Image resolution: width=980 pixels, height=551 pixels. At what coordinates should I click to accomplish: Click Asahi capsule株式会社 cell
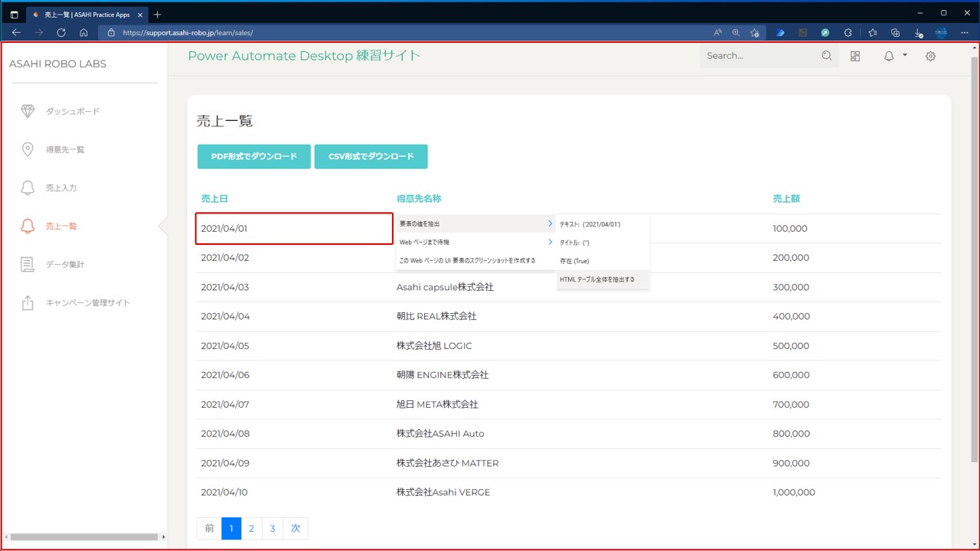click(x=445, y=287)
